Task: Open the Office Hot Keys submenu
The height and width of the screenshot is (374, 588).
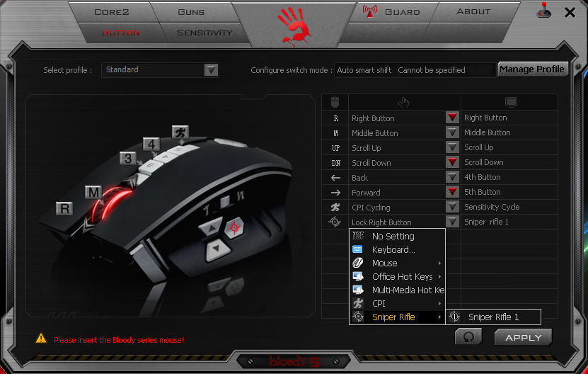Action: 397,277
